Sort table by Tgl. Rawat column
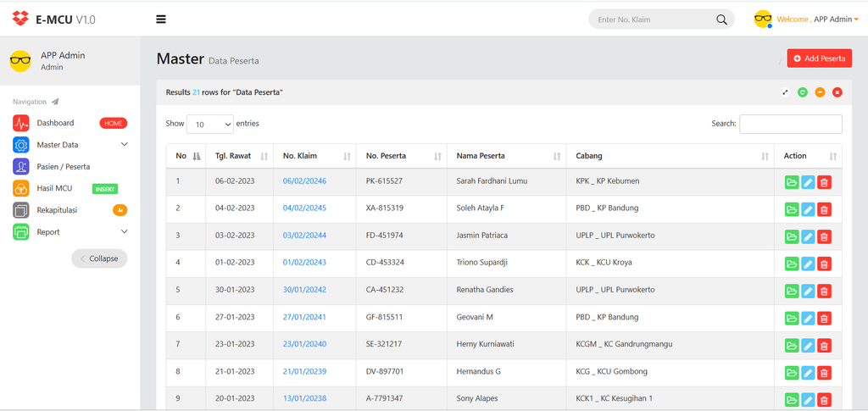The height and width of the screenshot is (411, 868). coord(240,156)
